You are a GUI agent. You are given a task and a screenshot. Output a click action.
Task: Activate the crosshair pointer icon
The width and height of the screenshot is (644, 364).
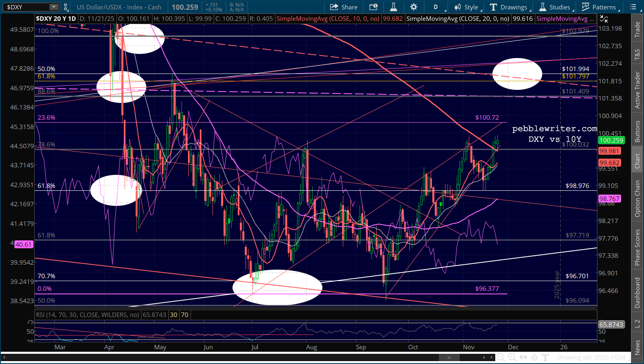click(x=534, y=357)
